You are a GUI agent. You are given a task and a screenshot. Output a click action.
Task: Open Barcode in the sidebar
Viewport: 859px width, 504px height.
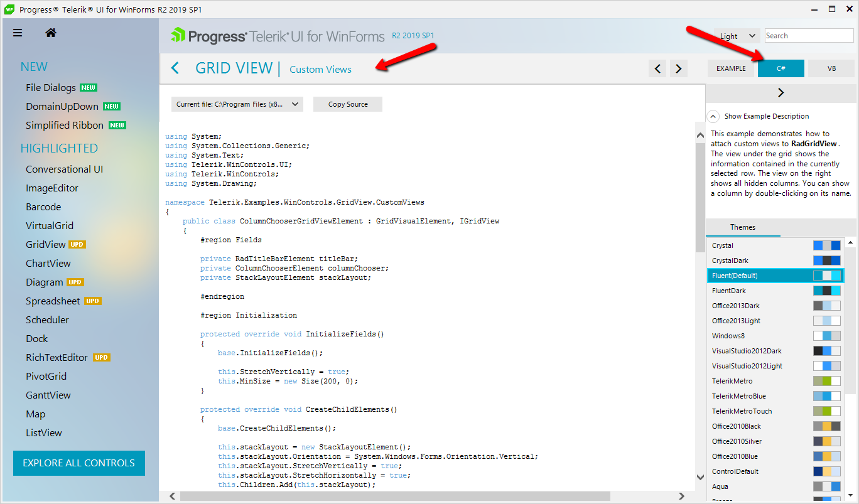(43, 207)
